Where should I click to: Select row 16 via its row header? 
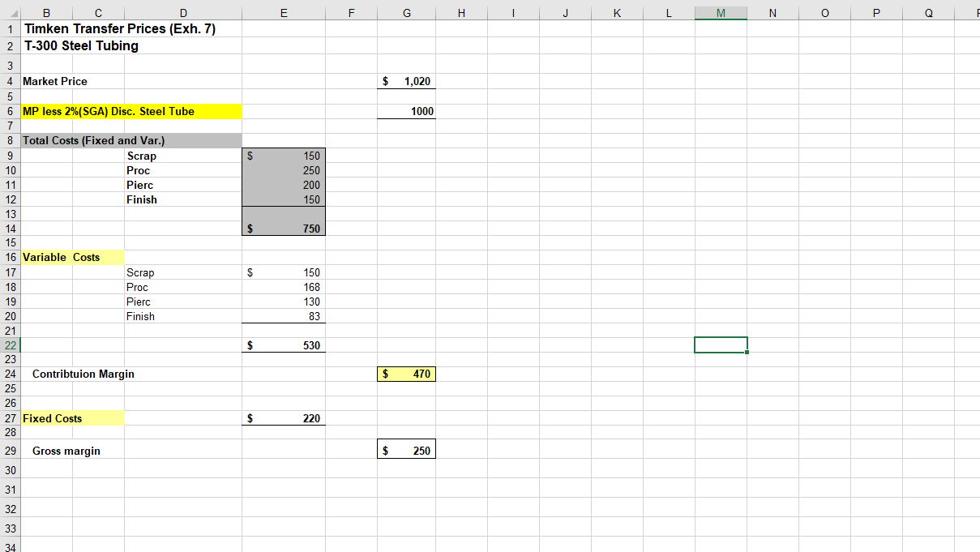pyautogui.click(x=10, y=257)
